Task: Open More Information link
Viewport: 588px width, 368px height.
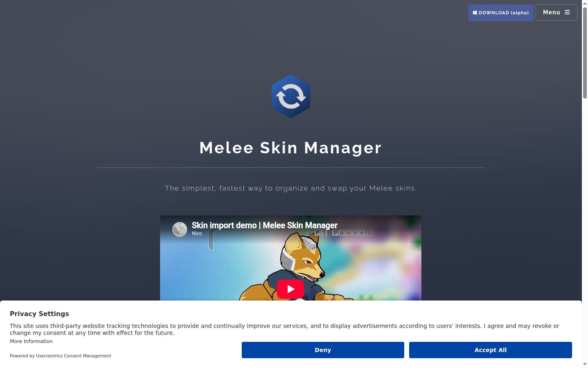Action: (31, 341)
